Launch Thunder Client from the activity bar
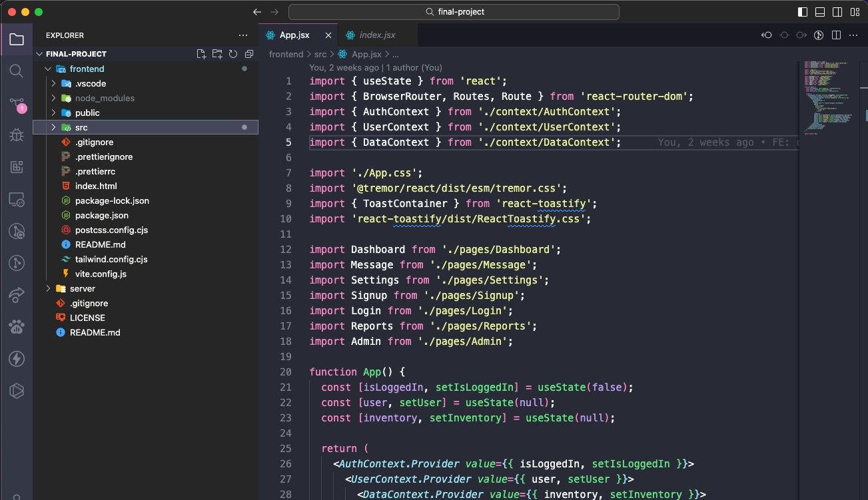 (17, 358)
